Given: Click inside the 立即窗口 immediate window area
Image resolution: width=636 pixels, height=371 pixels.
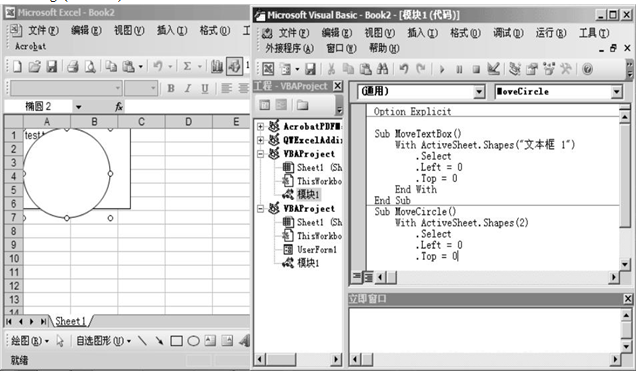Looking at the screenshot, I should click(485, 330).
